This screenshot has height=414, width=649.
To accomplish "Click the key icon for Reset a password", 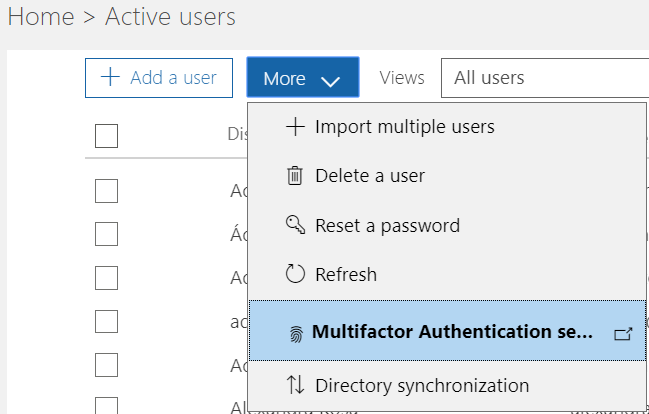I will click(x=295, y=225).
